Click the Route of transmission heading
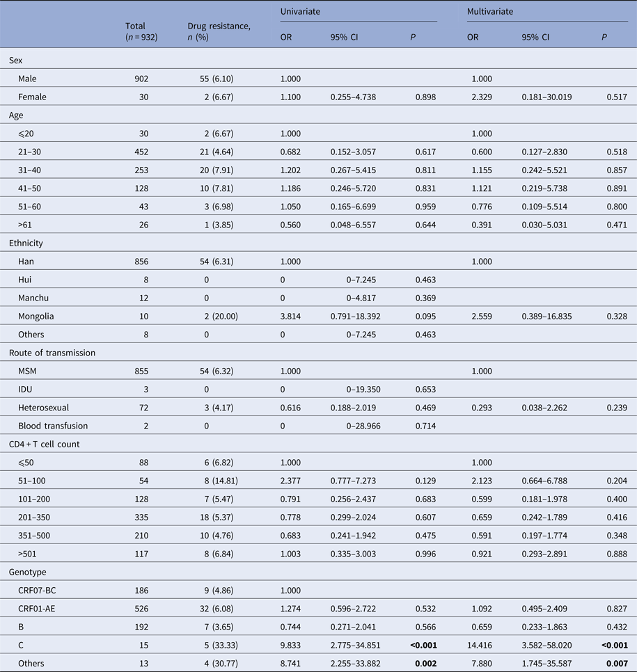 point(52,353)
